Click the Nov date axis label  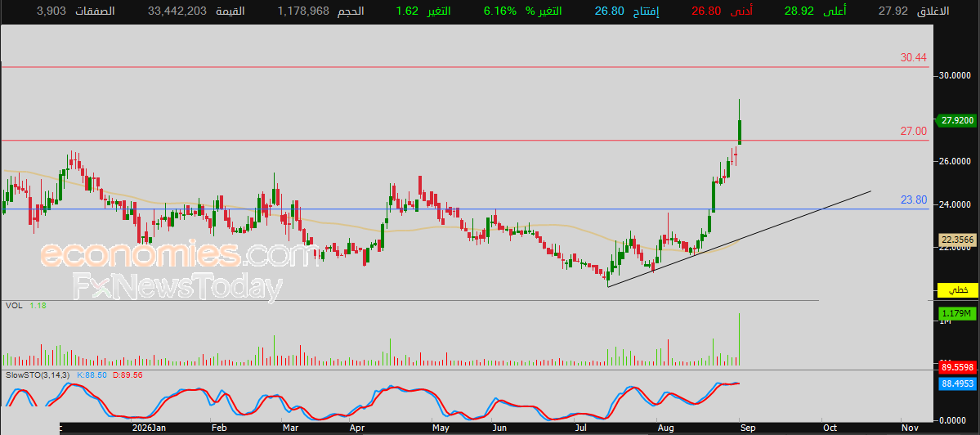coord(910,428)
